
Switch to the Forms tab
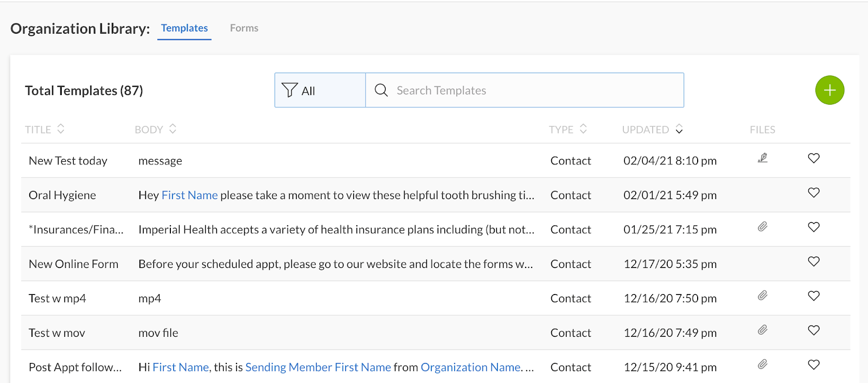(244, 28)
